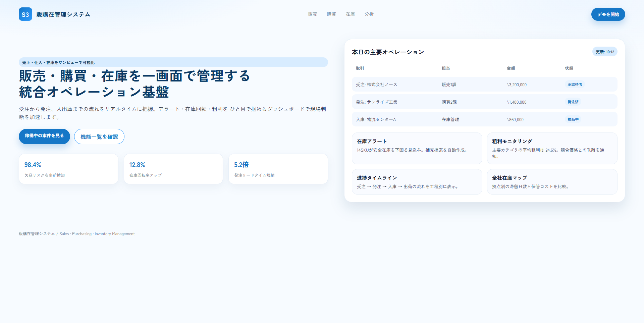
Task: Open the 粗利モニタリング card
Action: click(552, 148)
